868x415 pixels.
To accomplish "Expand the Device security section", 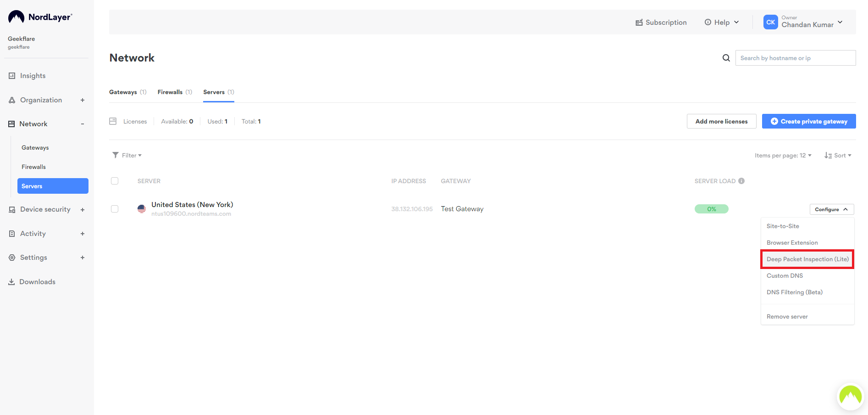I will [83, 210].
